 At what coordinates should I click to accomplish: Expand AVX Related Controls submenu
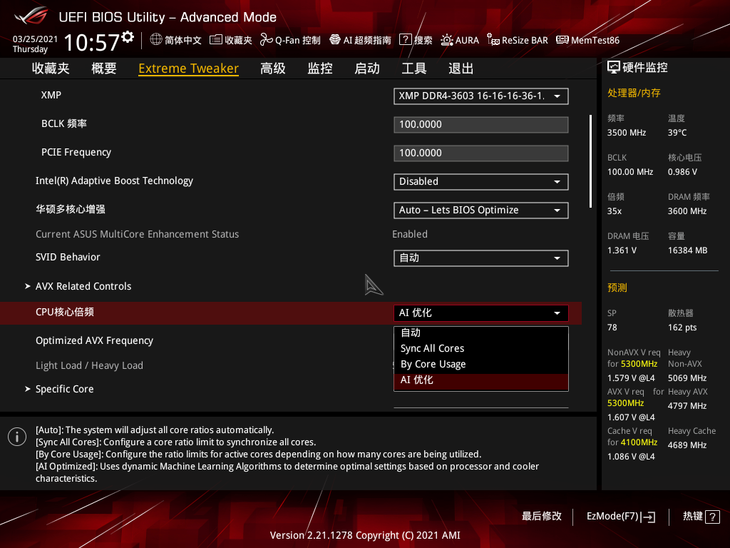[x=83, y=286]
